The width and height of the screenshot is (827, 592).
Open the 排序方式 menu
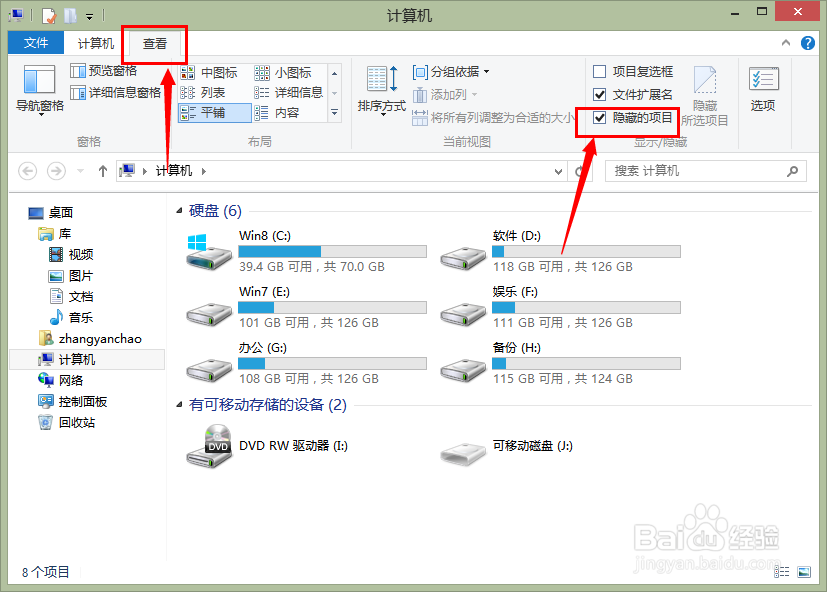(x=382, y=90)
